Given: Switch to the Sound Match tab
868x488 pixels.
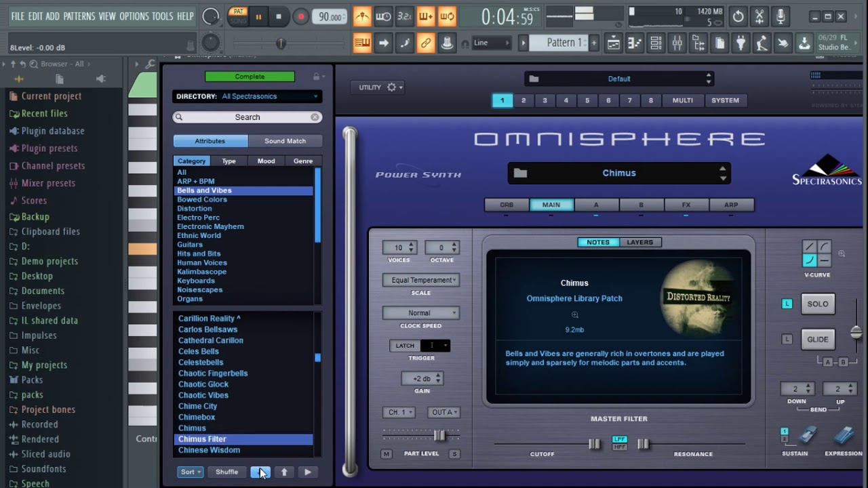Looking at the screenshot, I should click(x=285, y=141).
